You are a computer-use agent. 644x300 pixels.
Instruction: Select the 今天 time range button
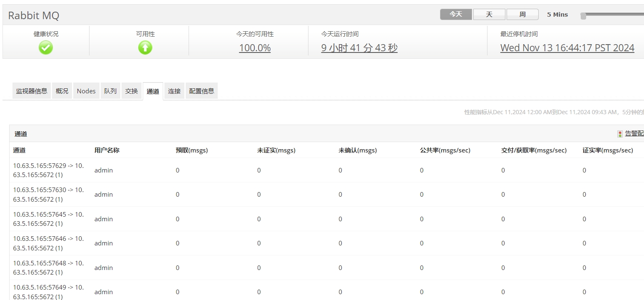[x=456, y=15]
